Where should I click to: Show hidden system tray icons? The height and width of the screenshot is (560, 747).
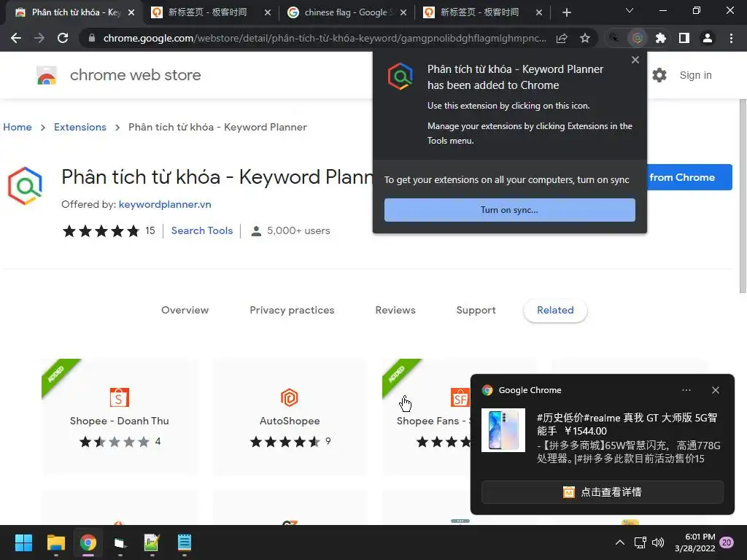tap(620, 542)
